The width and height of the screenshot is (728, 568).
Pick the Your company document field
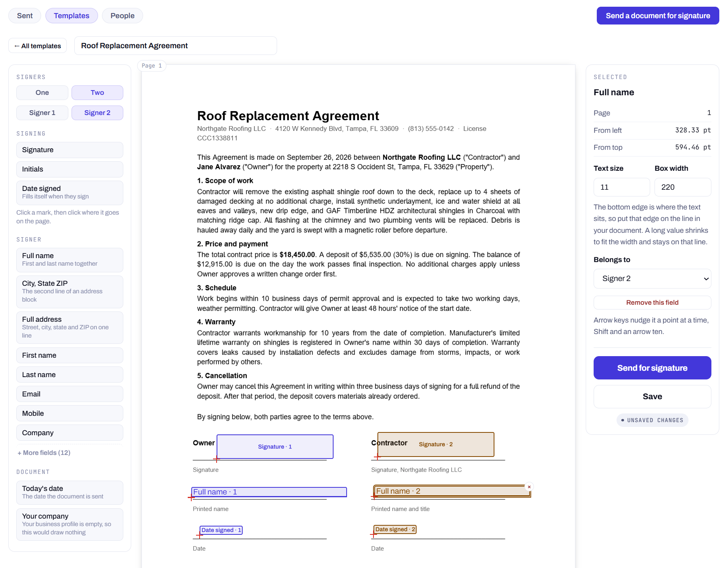pos(70,525)
